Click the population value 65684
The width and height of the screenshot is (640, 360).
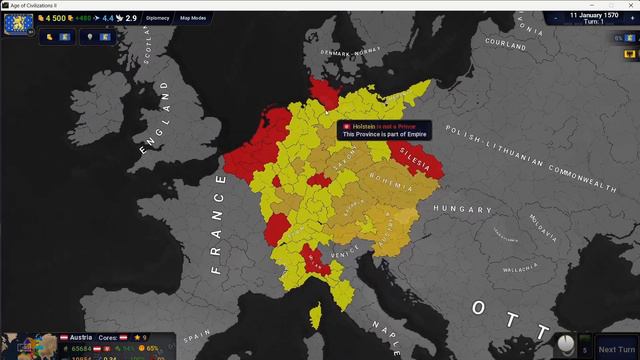pyautogui.click(x=81, y=349)
